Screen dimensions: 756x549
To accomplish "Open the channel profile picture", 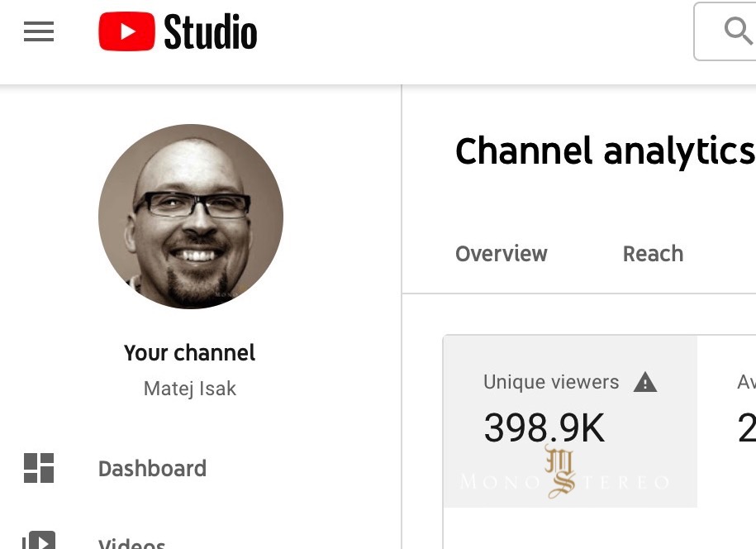I will click(x=191, y=216).
